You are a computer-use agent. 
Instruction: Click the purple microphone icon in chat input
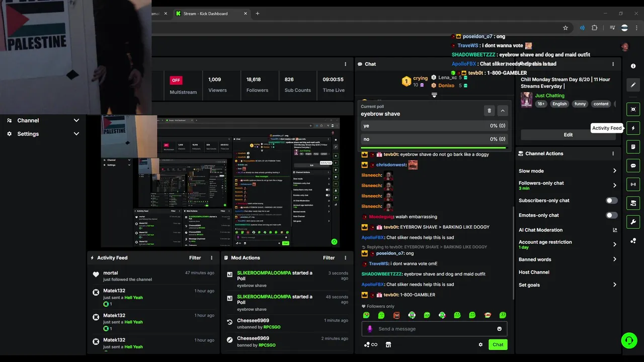[370, 329]
